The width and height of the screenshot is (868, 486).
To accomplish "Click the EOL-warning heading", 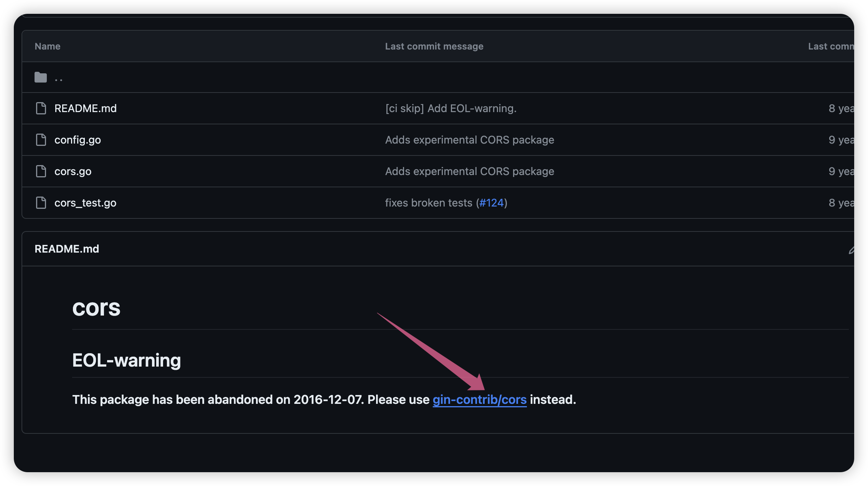I will tap(126, 360).
